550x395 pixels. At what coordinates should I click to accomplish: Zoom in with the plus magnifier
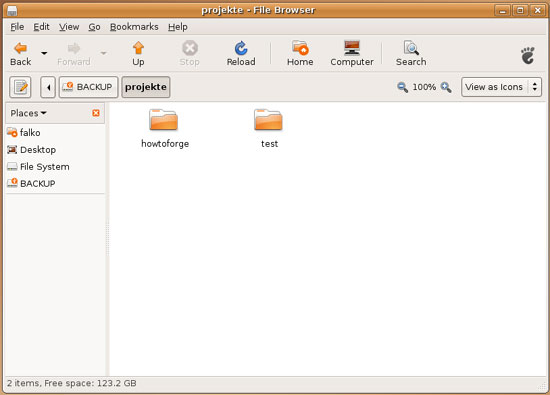pos(446,87)
